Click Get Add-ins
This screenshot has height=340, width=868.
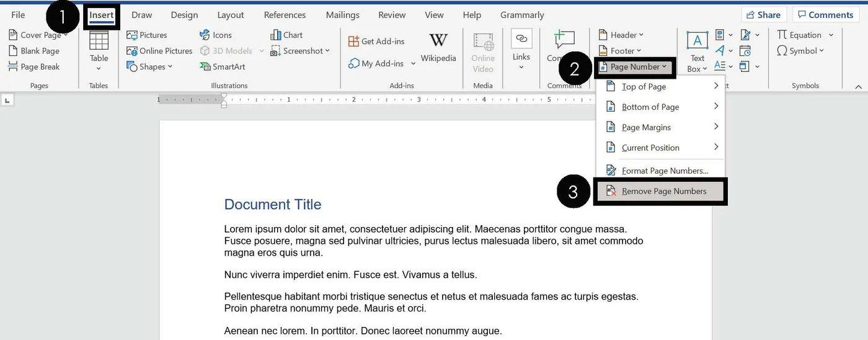point(376,41)
